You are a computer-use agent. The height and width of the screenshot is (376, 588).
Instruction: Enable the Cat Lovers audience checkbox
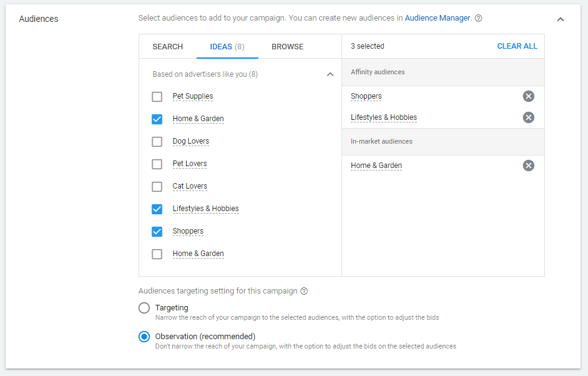point(157,187)
